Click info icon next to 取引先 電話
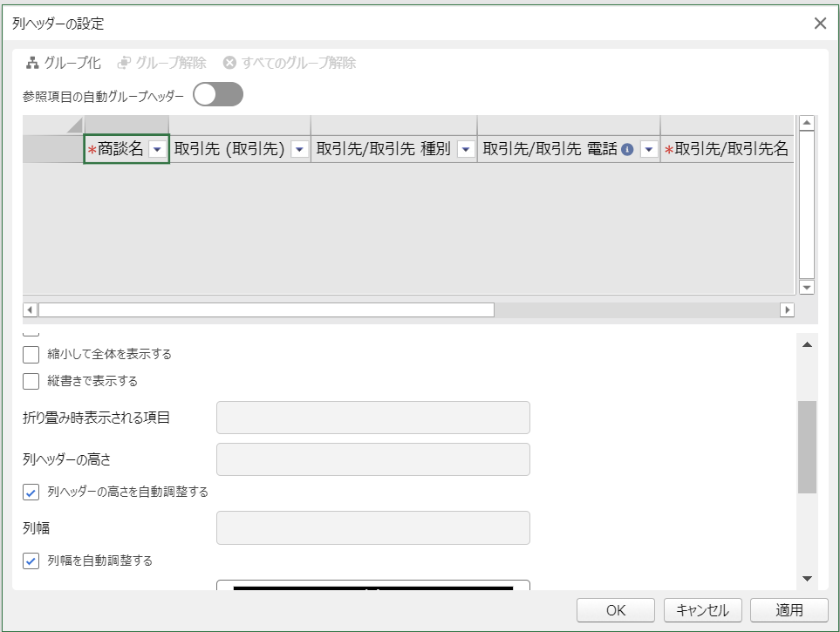The height and width of the screenshot is (632, 840). (627, 149)
